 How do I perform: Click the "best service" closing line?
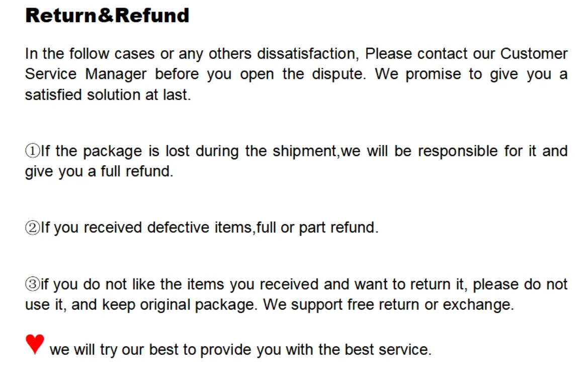coord(240,349)
